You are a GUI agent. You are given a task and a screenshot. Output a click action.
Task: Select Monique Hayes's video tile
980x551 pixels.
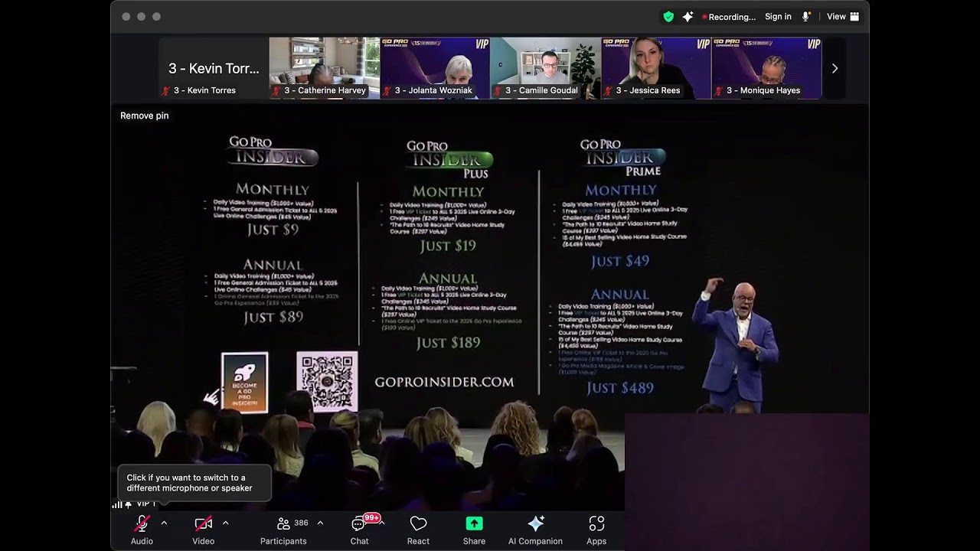pyautogui.click(x=766, y=68)
